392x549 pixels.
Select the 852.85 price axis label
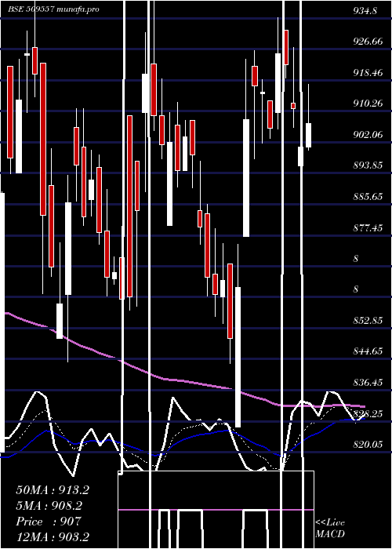[x=368, y=320]
